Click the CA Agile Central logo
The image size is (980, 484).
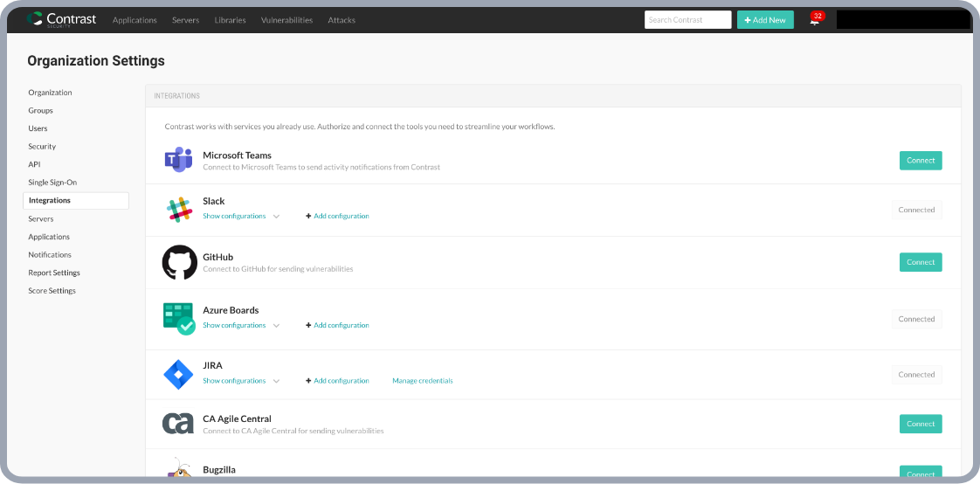coord(178,424)
